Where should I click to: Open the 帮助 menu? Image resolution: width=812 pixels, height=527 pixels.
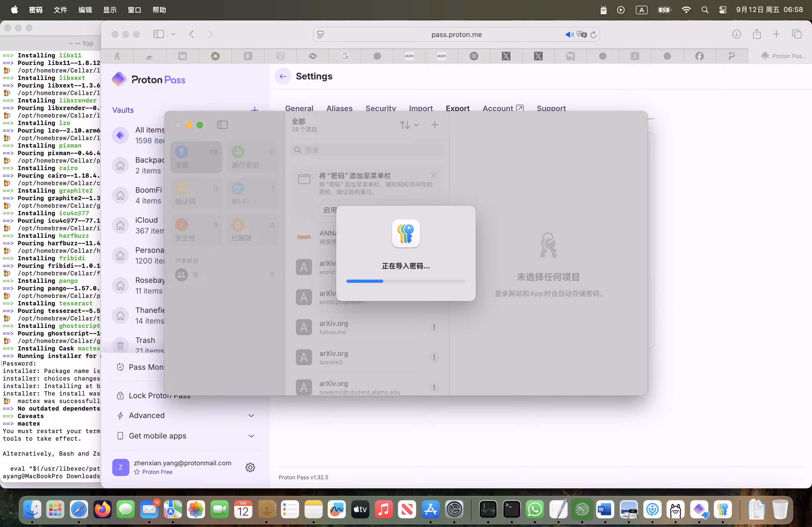click(x=159, y=10)
